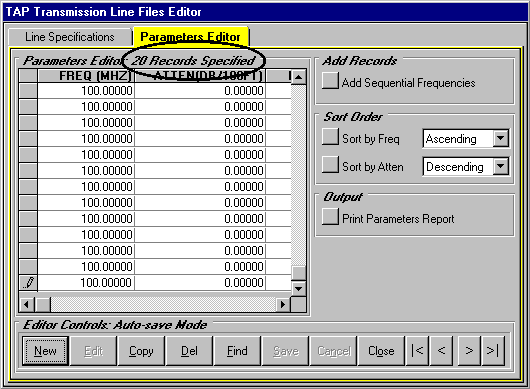The width and height of the screenshot is (530, 389).
Task: Click the first row's 100.00000 frequency cell
Action: coord(86,91)
